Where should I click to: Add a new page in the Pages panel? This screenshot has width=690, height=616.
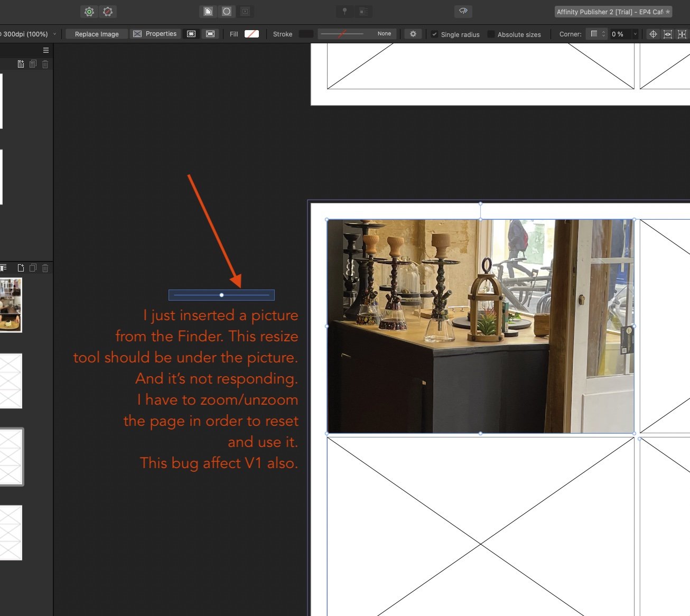click(x=21, y=268)
